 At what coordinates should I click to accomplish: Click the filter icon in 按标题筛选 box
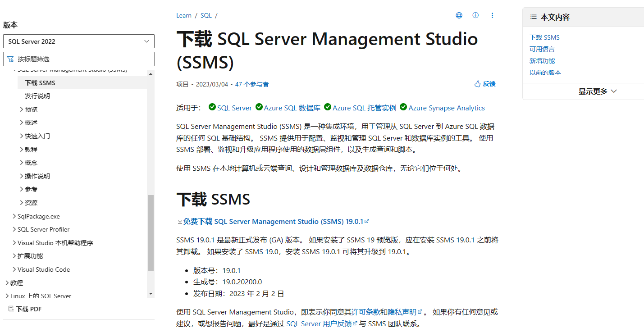tap(11, 59)
